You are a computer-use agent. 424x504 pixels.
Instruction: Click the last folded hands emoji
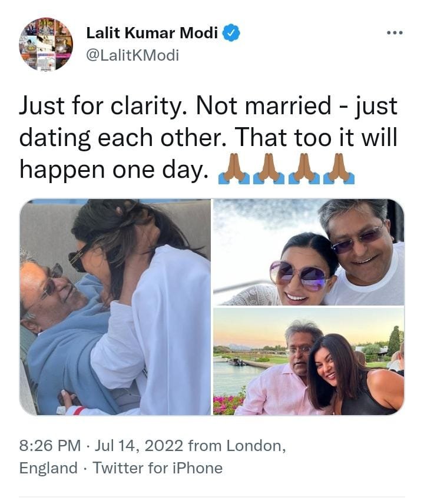point(339,169)
